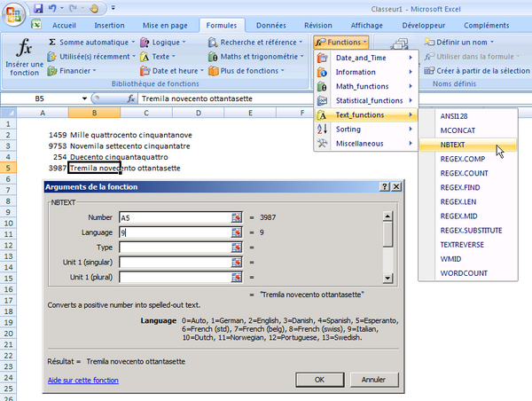Open the Name Box dropdown arrow
Screen dimensions: 532x401
click(84, 98)
